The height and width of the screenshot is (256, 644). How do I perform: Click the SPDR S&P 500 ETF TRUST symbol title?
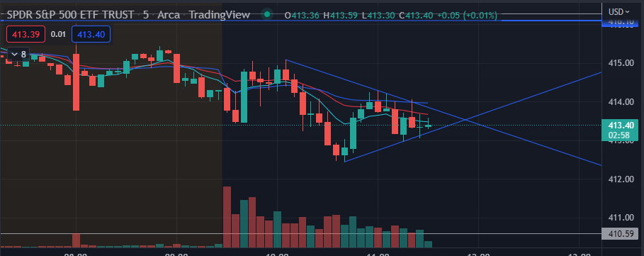click(72, 15)
